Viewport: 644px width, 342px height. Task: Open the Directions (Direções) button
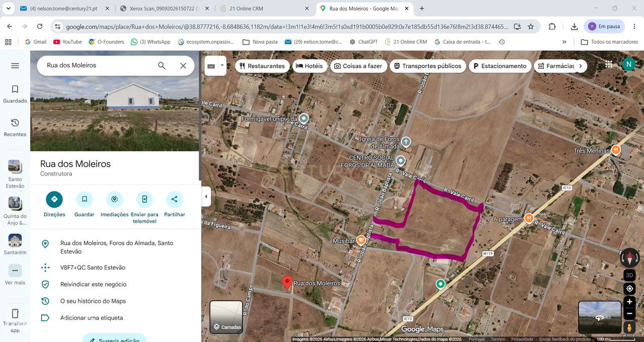[x=54, y=200]
